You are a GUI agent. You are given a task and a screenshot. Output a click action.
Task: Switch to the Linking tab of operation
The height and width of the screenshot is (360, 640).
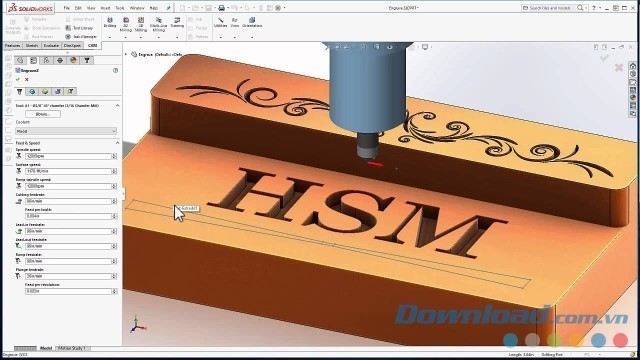click(70, 91)
